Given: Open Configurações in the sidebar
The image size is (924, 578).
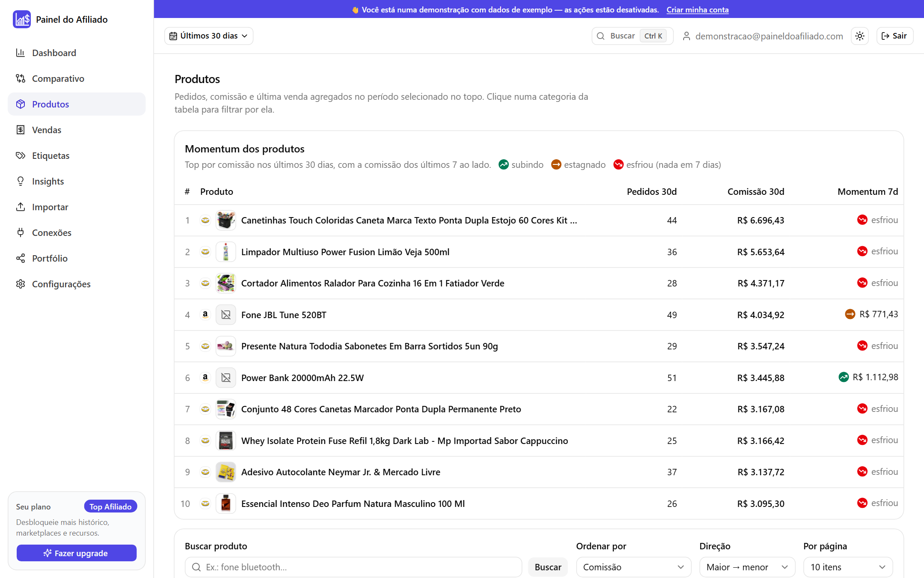Looking at the screenshot, I should 77,284.
